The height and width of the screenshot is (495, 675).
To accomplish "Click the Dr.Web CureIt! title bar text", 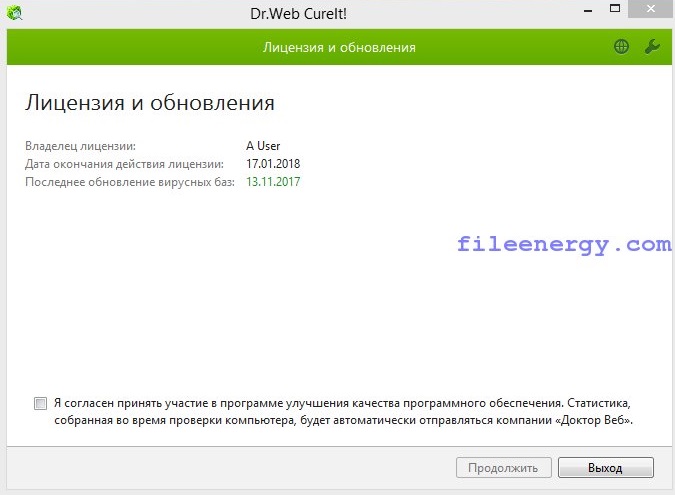I will pyautogui.click(x=298, y=14).
